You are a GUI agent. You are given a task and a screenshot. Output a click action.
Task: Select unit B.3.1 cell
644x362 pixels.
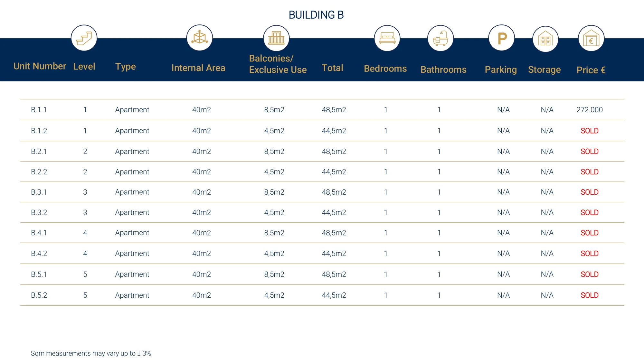pyautogui.click(x=39, y=192)
